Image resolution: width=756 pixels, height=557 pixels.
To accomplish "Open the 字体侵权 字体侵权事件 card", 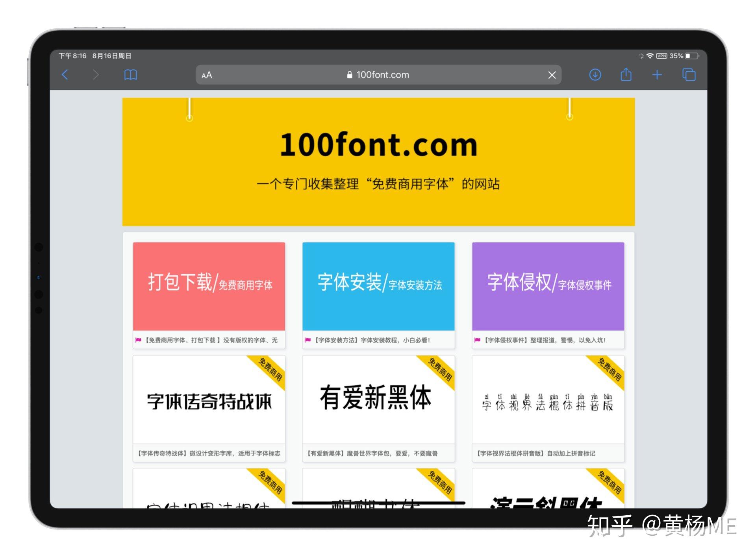I will (548, 286).
